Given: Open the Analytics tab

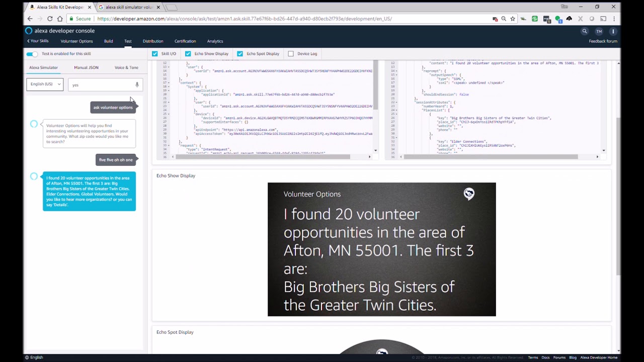Looking at the screenshot, I should [215, 41].
